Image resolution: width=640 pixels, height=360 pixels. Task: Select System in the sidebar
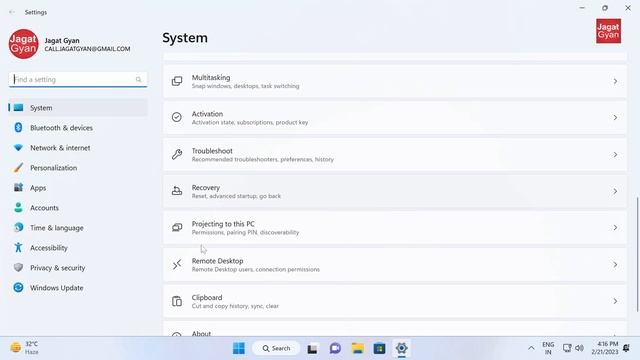78,108
